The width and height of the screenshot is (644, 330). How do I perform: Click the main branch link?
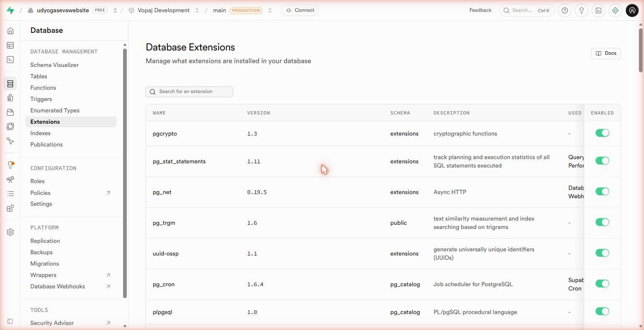point(219,11)
